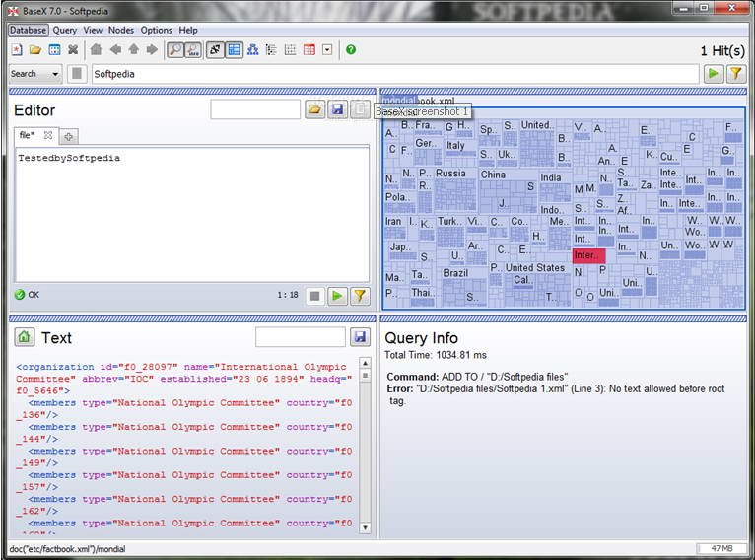Toggle the Editor view toolbar button
This screenshot has width=755, height=560.
click(x=215, y=49)
